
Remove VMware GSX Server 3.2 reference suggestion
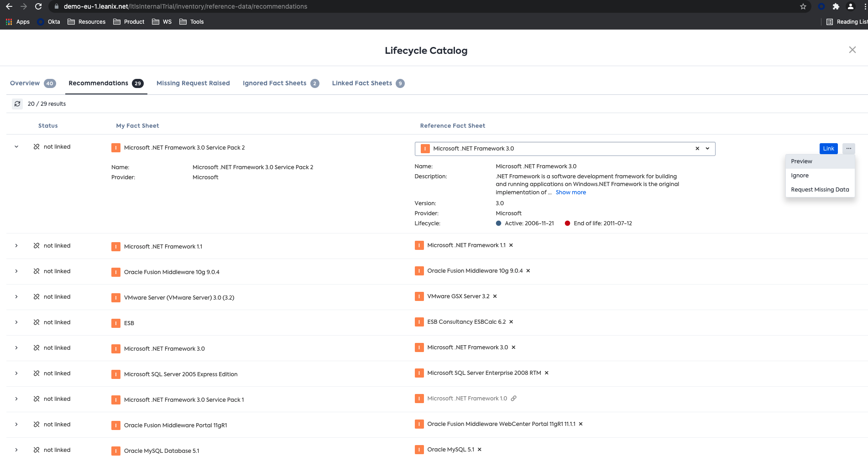(x=495, y=296)
